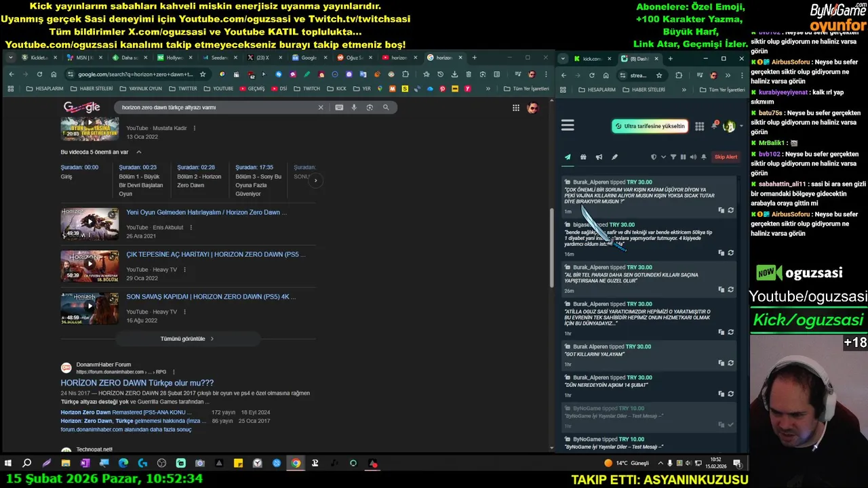Image resolution: width=868 pixels, height=488 pixels.
Task: Open the Streamlabs apps grid
Action: 699,126
